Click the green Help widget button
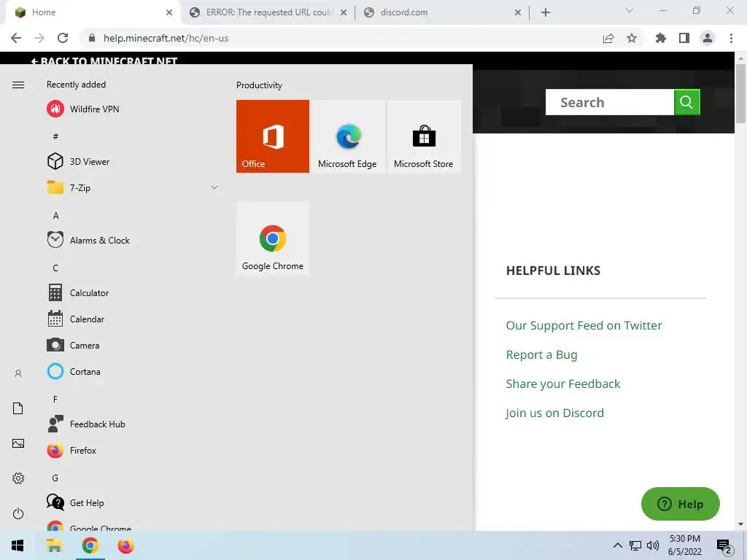This screenshot has height=560, width=747. point(681,504)
